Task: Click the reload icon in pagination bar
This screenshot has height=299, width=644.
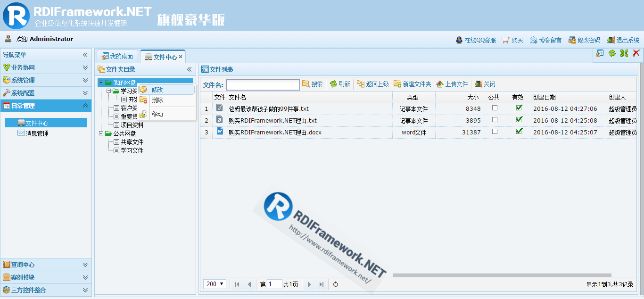Action: point(336,284)
